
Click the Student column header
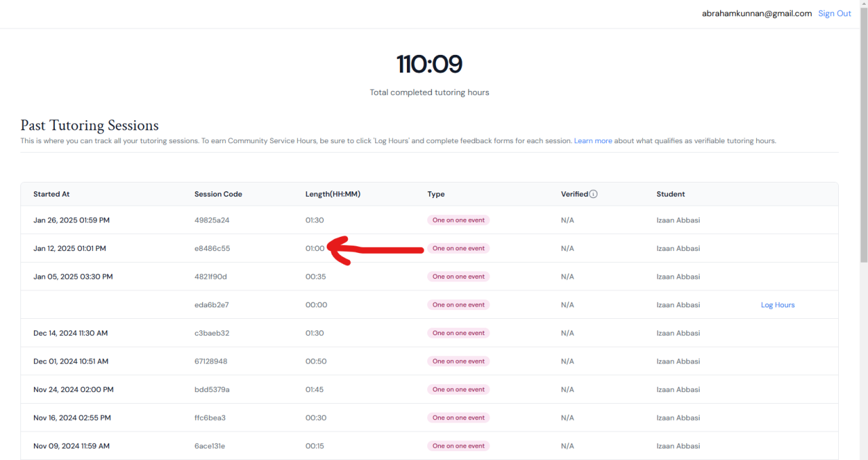[x=670, y=194]
